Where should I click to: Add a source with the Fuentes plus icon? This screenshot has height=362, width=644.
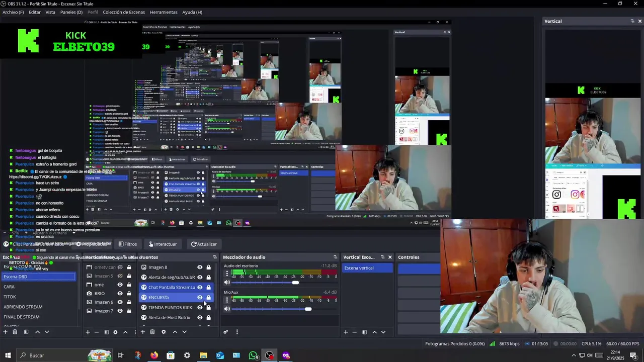point(143,332)
